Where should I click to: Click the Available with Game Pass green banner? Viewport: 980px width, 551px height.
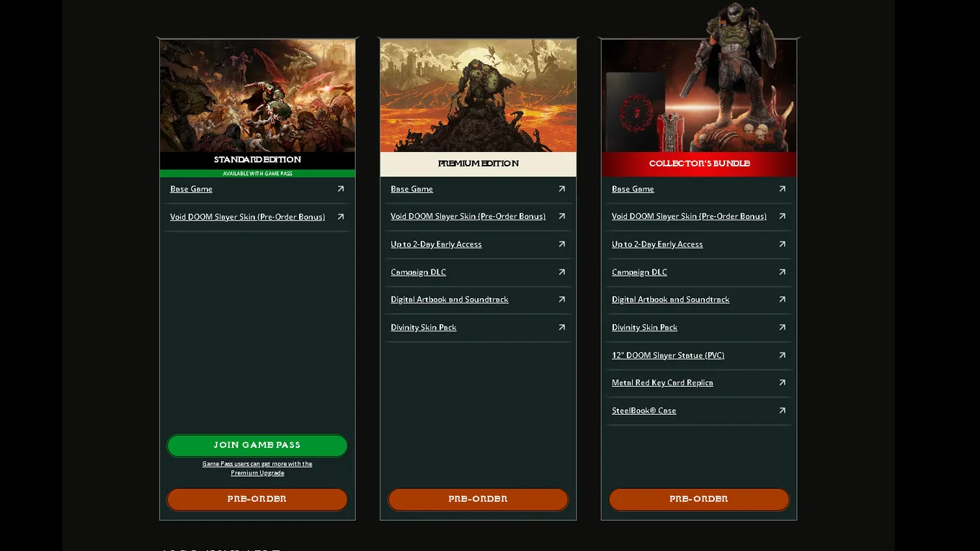tap(257, 174)
